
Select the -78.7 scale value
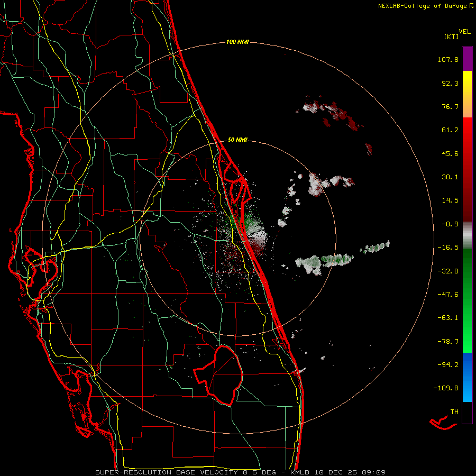point(448,342)
